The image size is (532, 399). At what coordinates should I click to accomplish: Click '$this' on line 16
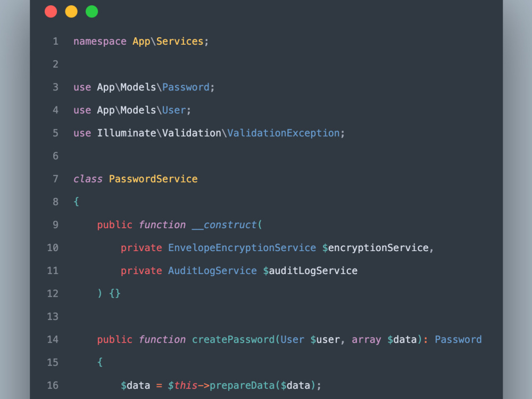183,385
